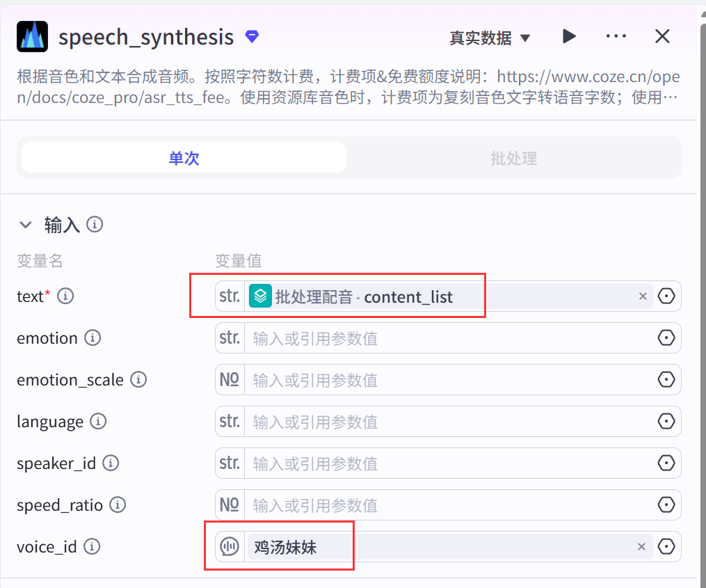Screen dimensions: 706x588
Task: Clear the 鸡汤妹妹 voice selection
Action: pyautogui.click(x=641, y=547)
